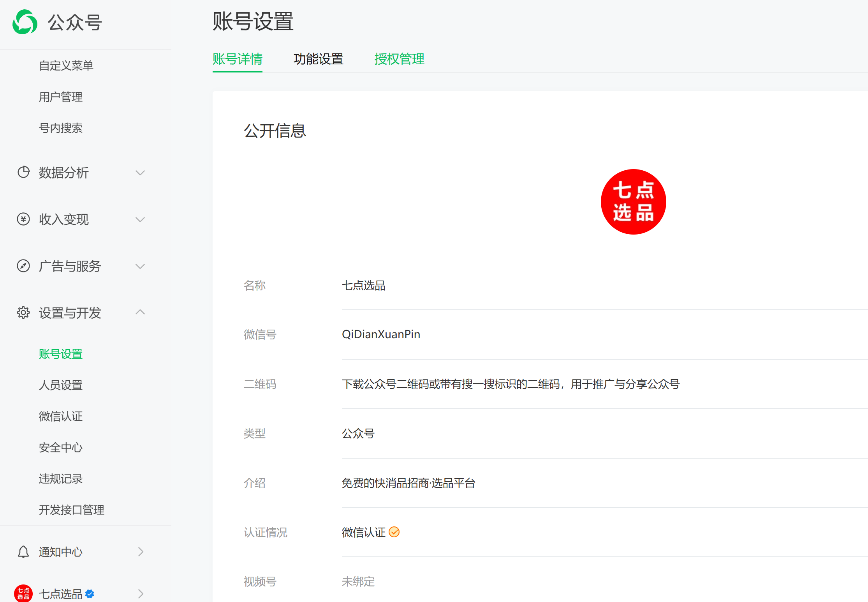Screen dimensions: 868x602
Task: Open 开发接口管理 sidebar link
Action: point(72,510)
